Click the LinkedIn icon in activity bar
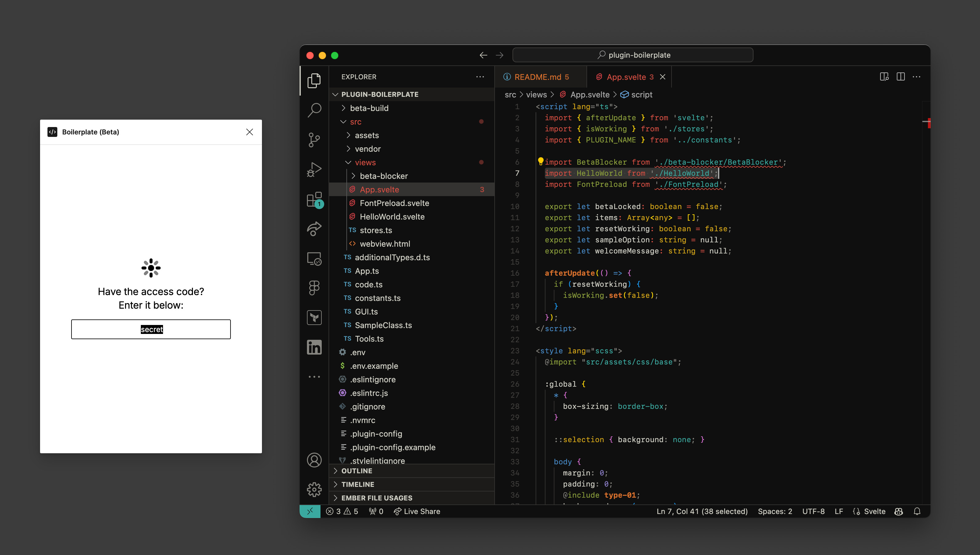Viewport: 980px width, 555px height. [x=314, y=347]
